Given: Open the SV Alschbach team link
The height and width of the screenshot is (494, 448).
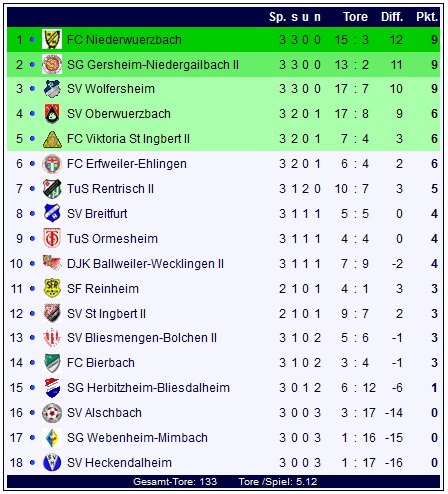Looking at the screenshot, I should [x=104, y=413].
